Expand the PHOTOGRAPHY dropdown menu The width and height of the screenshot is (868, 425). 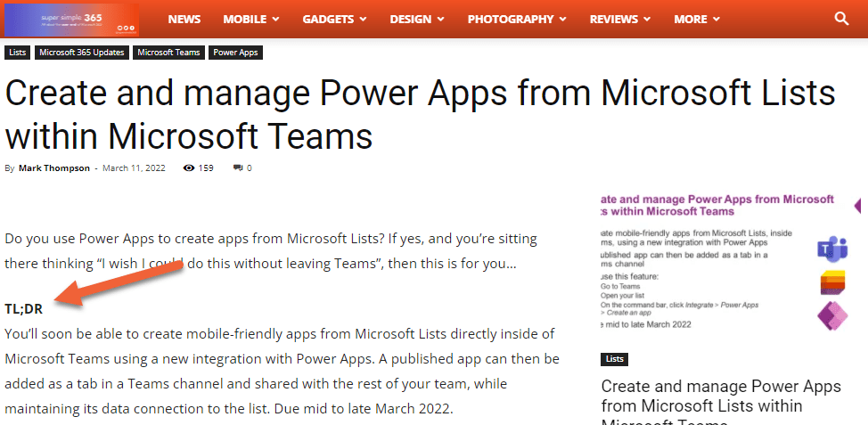[x=517, y=20]
